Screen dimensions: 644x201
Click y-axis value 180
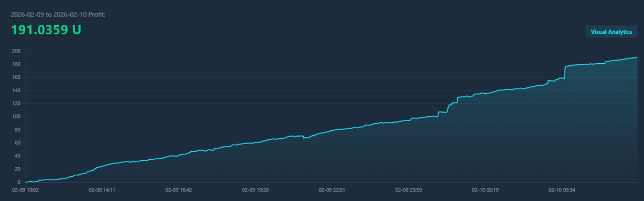click(x=16, y=64)
